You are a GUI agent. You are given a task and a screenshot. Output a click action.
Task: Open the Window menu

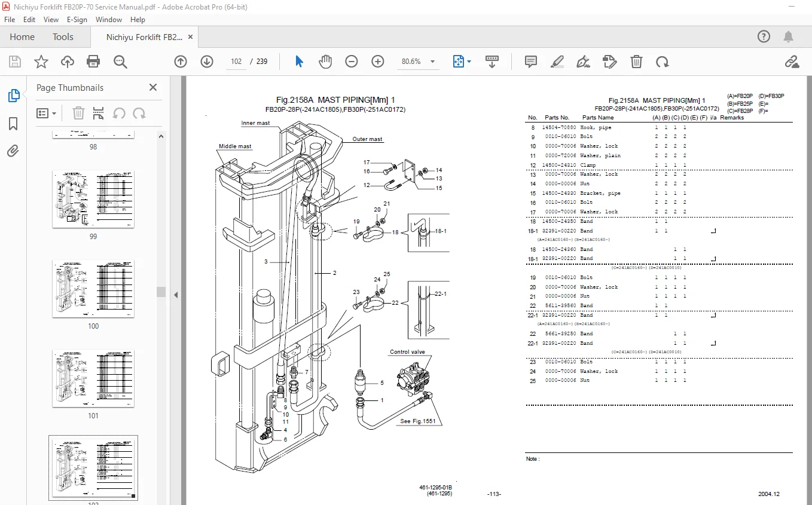coord(109,20)
